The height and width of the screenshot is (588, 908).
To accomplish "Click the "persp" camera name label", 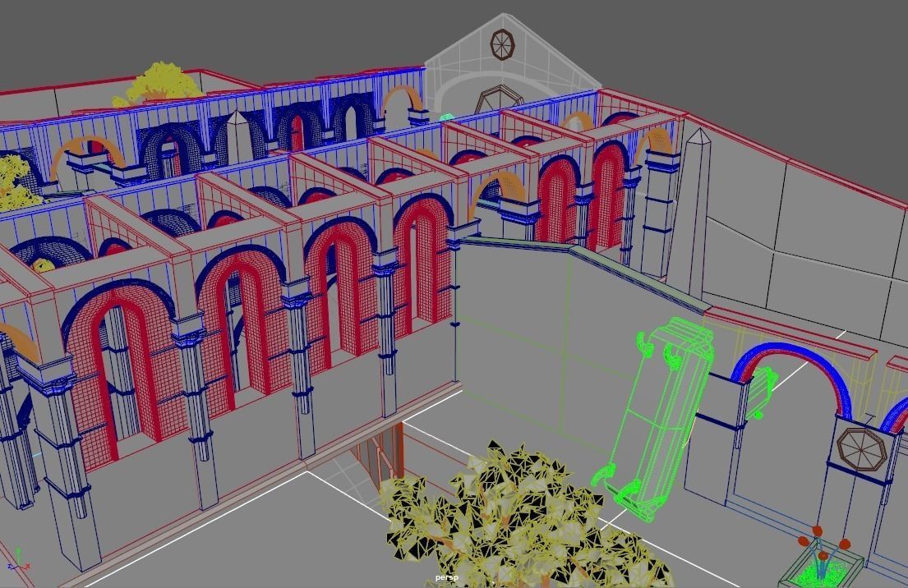I will [446, 577].
